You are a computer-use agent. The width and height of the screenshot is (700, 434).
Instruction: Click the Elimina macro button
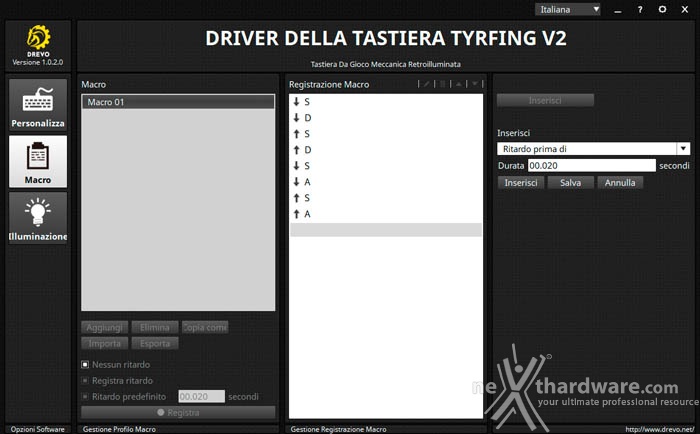point(154,327)
